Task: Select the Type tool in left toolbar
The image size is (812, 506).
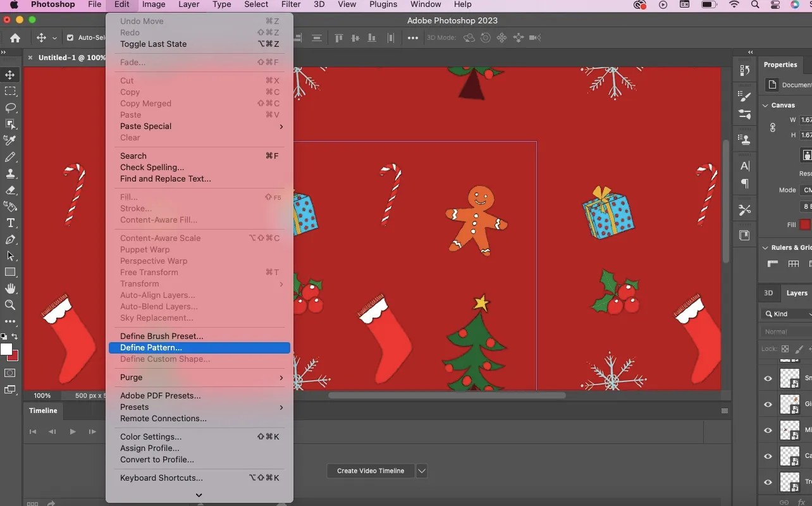Action: pos(10,223)
